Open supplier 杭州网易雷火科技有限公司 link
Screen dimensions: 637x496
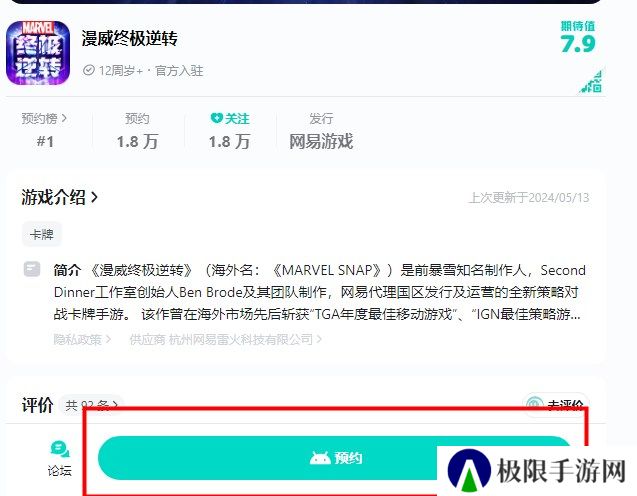[225, 339]
